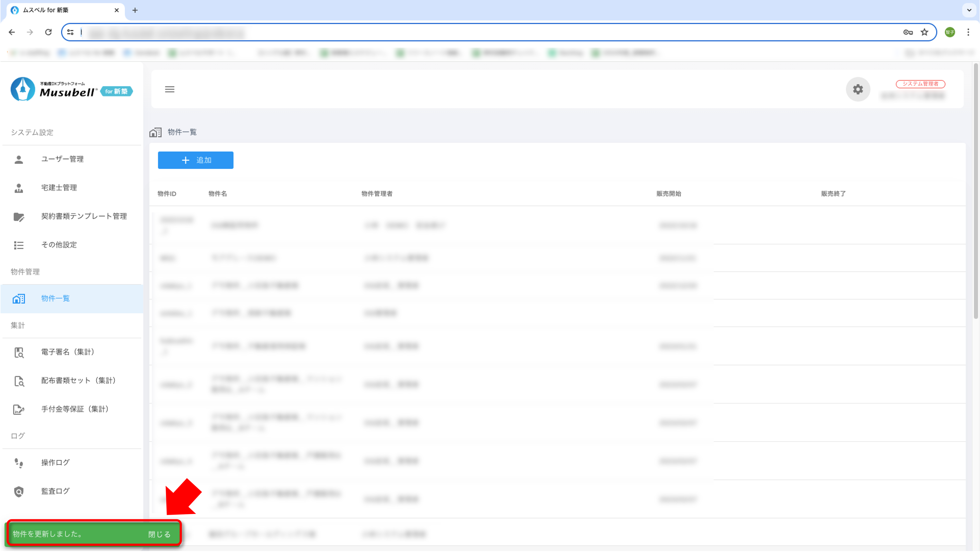Screen dimensions: 980x553
Task: Open the settings gear icon
Action: click(858, 89)
